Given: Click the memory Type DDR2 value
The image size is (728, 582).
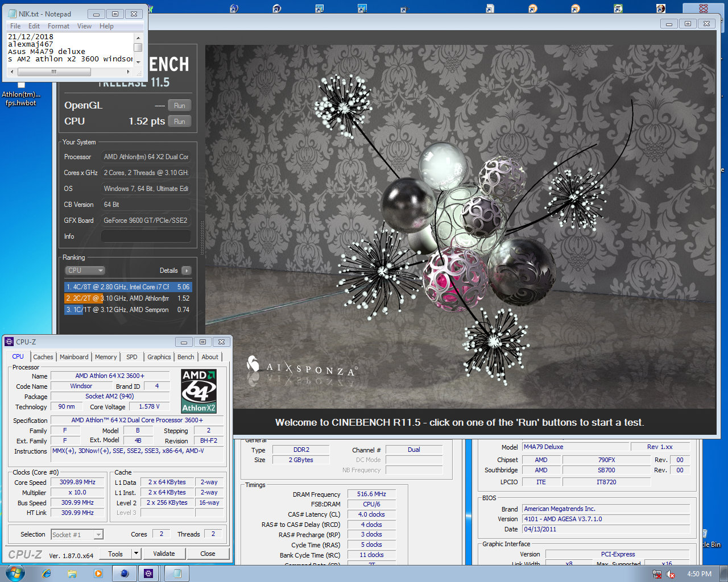Looking at the screenshot, I should [x=301, y=450].
